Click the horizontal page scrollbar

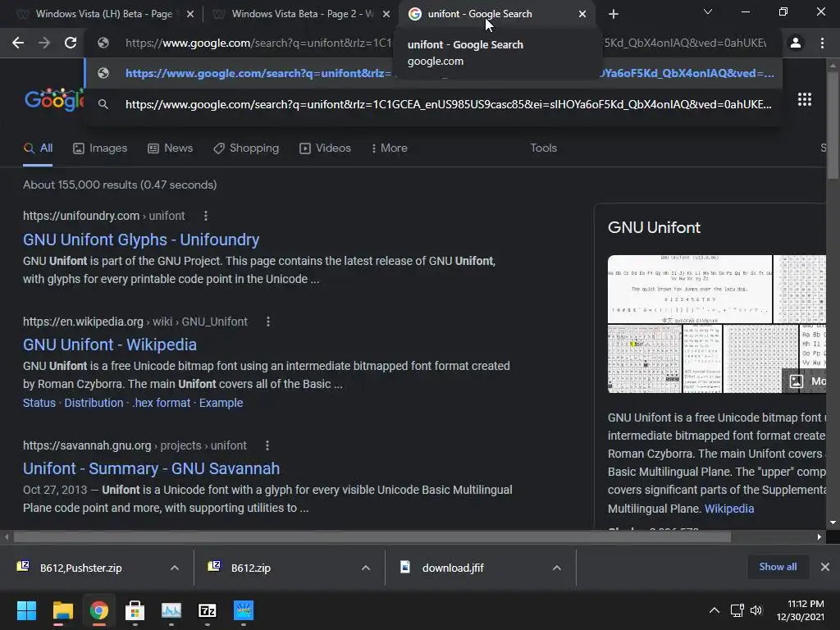point(372,536)
